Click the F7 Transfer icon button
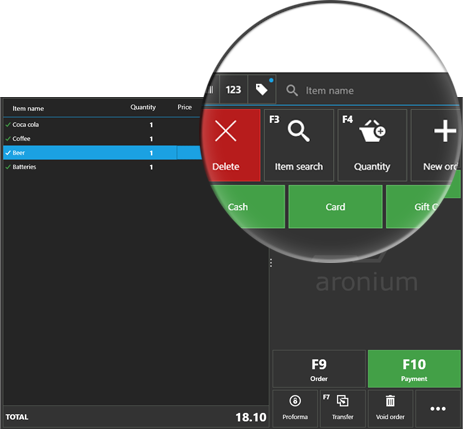The height and width of the screenshot is (429, 463). [x=343, y=408]
